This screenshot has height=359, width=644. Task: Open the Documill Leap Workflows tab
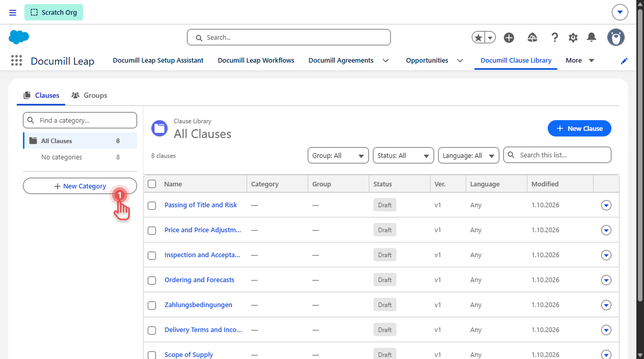[256, 60]
